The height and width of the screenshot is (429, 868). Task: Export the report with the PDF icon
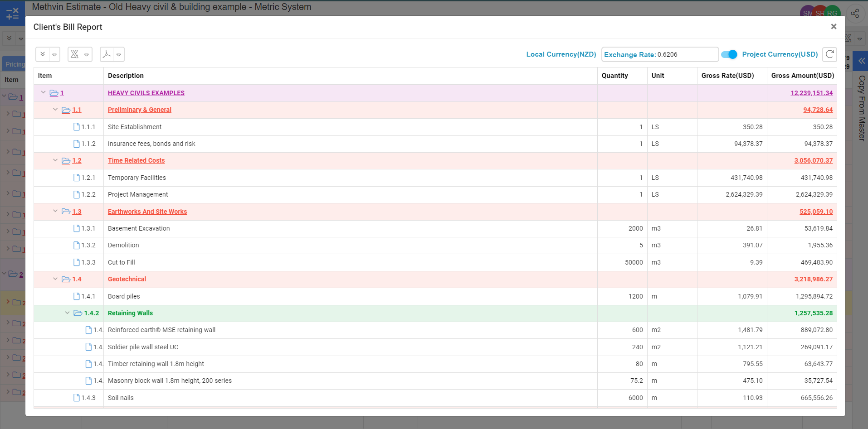107,54
